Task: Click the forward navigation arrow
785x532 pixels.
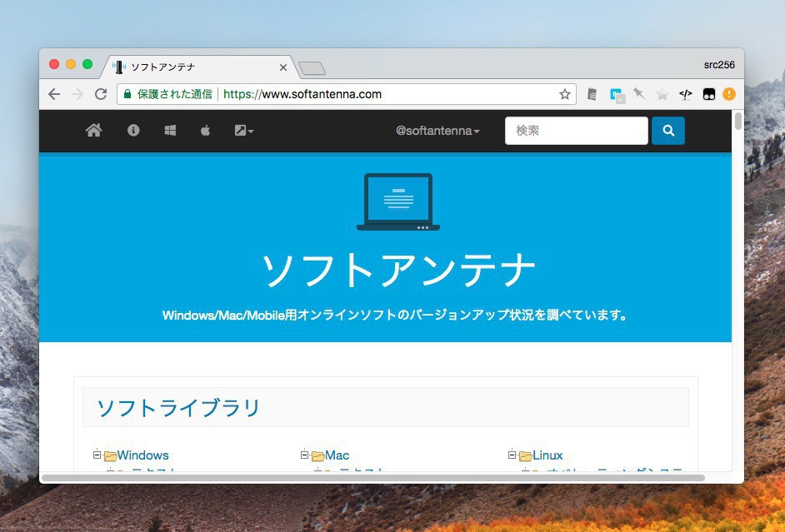Action: pyautogui.click(x=77, y=94)
